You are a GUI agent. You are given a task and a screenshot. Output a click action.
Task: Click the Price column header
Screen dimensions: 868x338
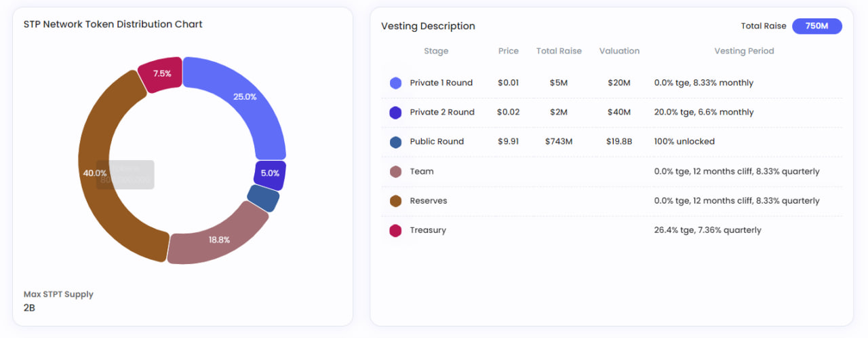(x=508, y=51)
